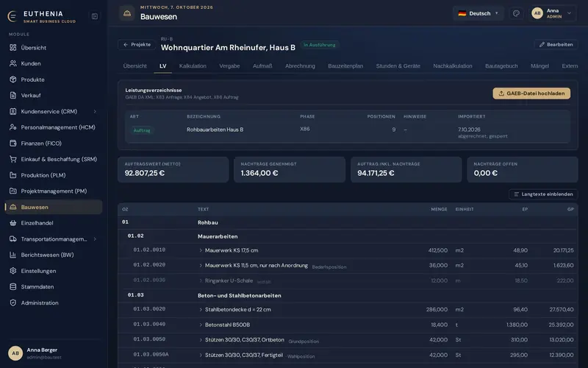Open Einkauf & Beschaffung cart icon module

point(13,159)
